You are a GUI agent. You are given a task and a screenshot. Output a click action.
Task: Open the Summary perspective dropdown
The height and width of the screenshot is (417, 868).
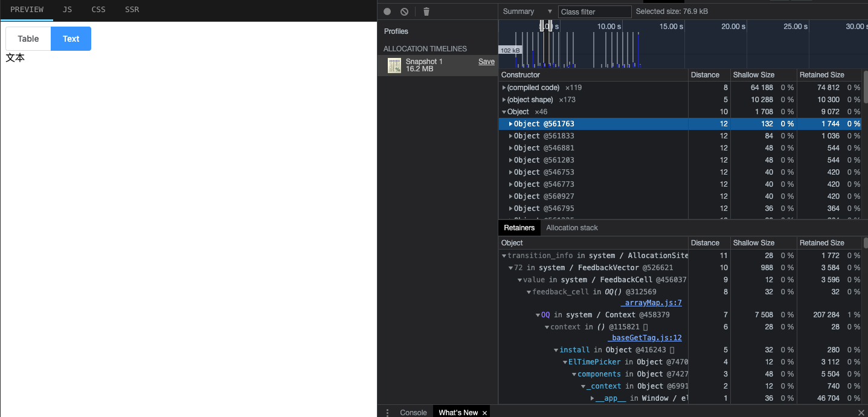(x=526, y=11)
